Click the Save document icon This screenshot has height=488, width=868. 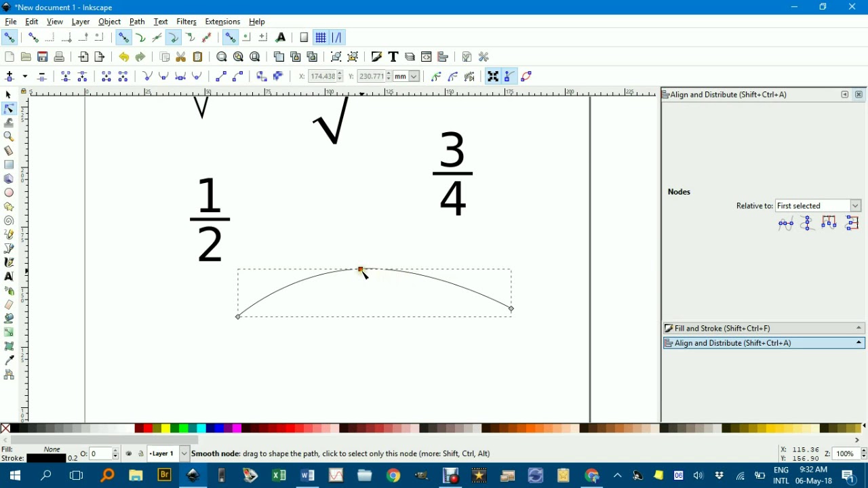point(43,57)
